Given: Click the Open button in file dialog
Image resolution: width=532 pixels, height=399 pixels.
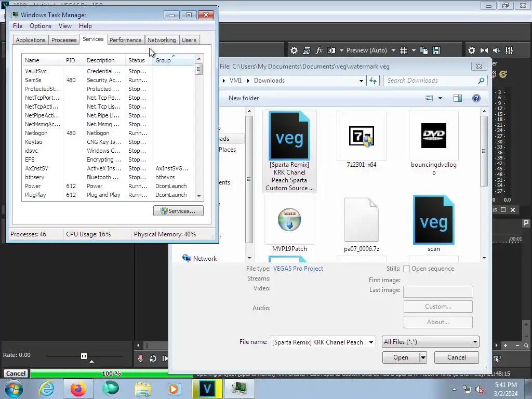Looking at the screenshot, I should (x=401, y=357).
